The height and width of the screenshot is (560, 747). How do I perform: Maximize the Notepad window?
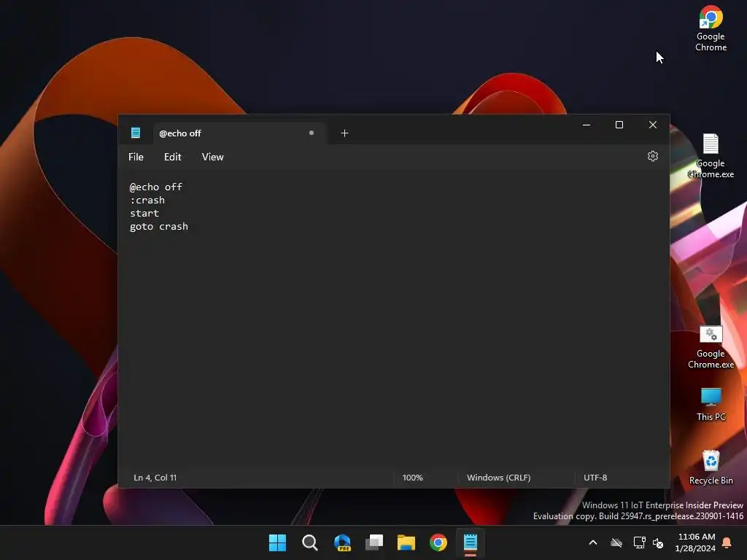pos(619,125)
